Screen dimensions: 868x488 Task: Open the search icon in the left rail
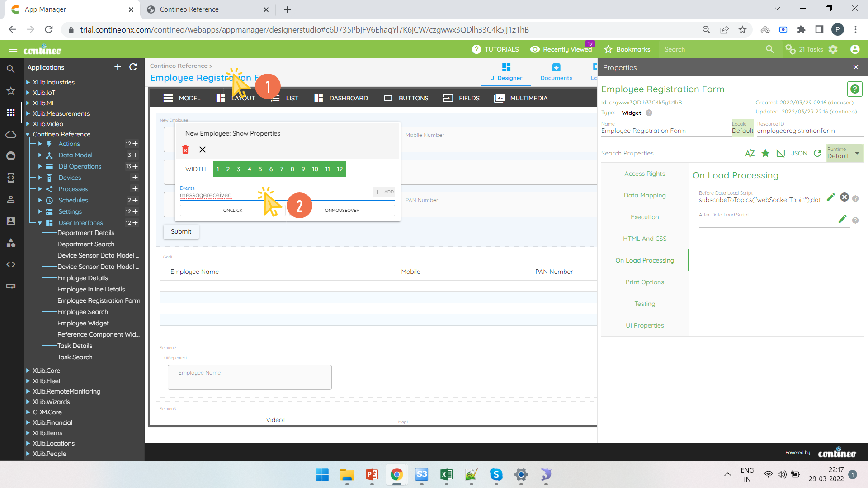11,69
